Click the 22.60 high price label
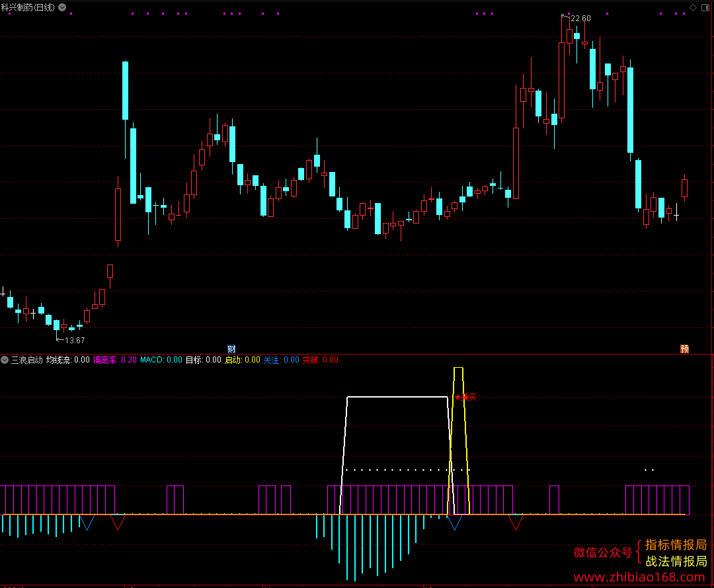 (580, 19)
